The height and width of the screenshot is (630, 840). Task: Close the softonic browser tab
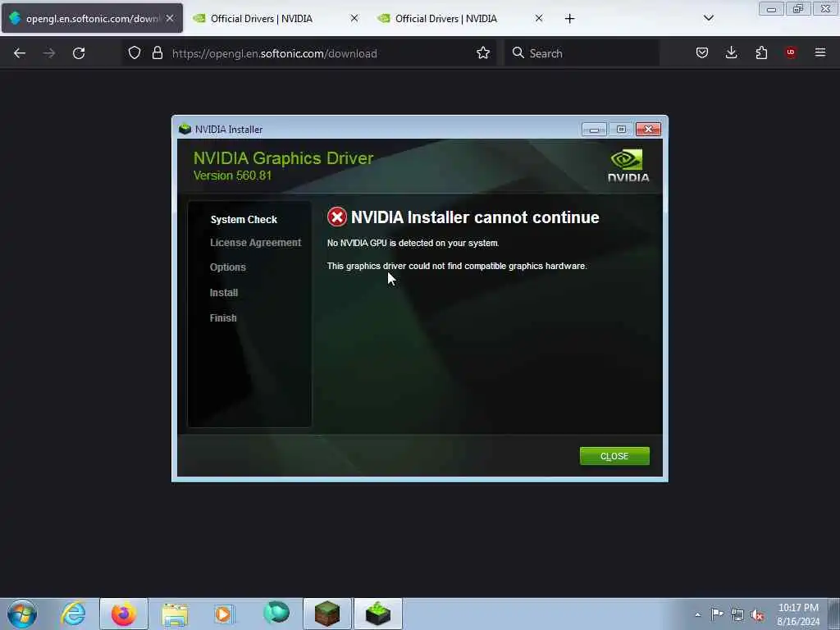170,18
